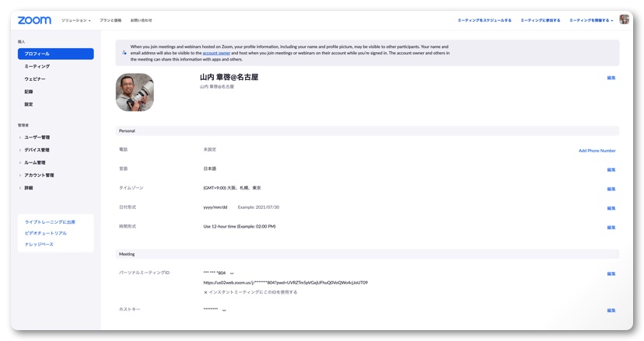The image size is (644, 341).
Task: Open the ビデオチュートリアル link
Action: point(45,233)
